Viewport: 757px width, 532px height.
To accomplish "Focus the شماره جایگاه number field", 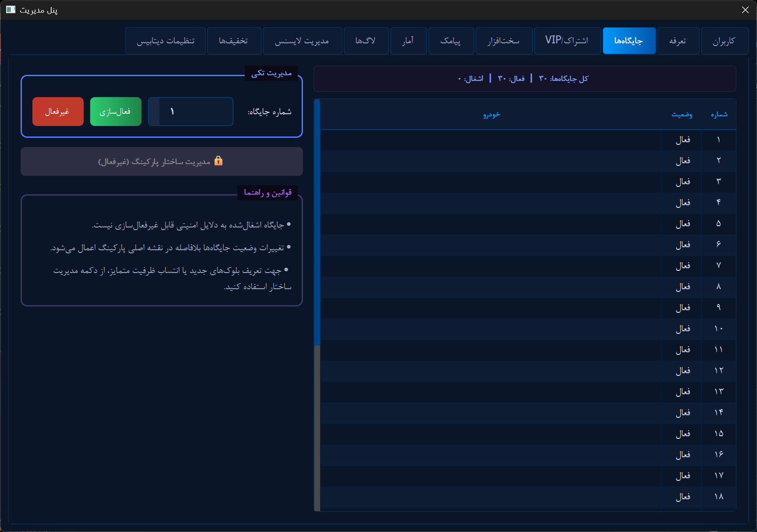I will point(190,112).
